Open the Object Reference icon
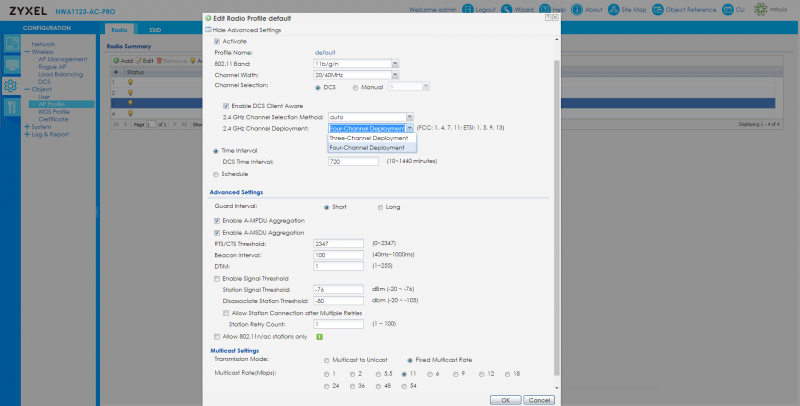Viewport: 800px width, 406px height. tap(658, 10)
